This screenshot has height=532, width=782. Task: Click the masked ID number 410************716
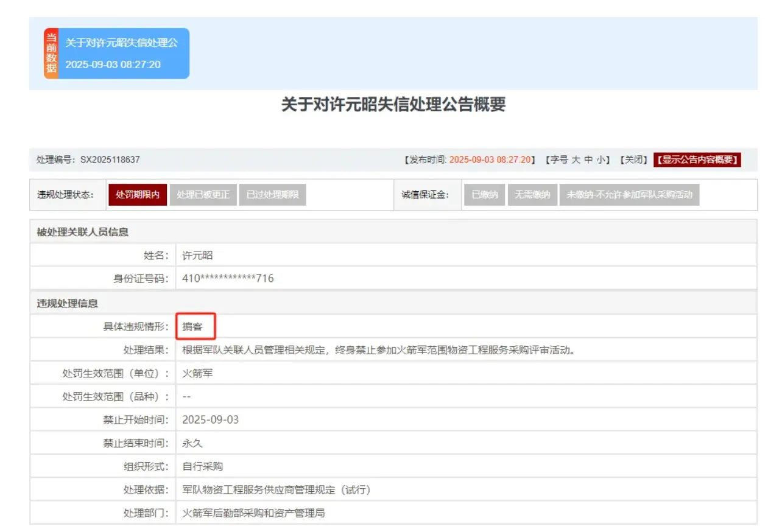(228, 278)
